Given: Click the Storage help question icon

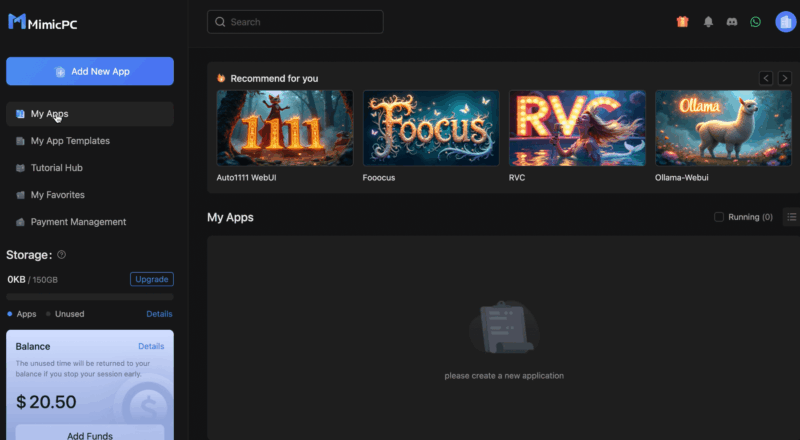Looking at the screenshot, I should 62,255.
